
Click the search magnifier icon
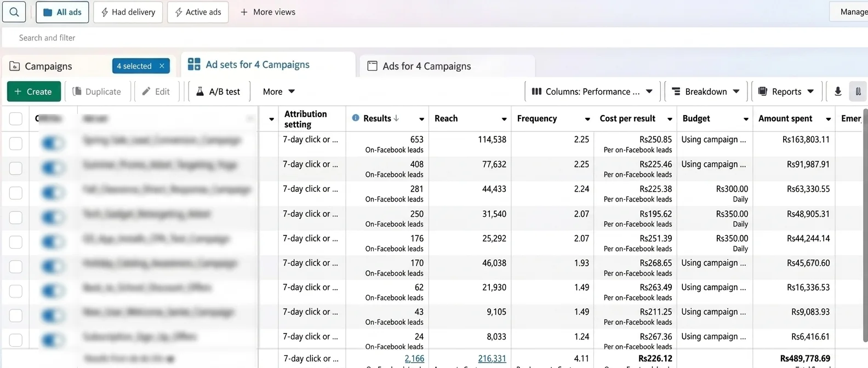[14, 12]
